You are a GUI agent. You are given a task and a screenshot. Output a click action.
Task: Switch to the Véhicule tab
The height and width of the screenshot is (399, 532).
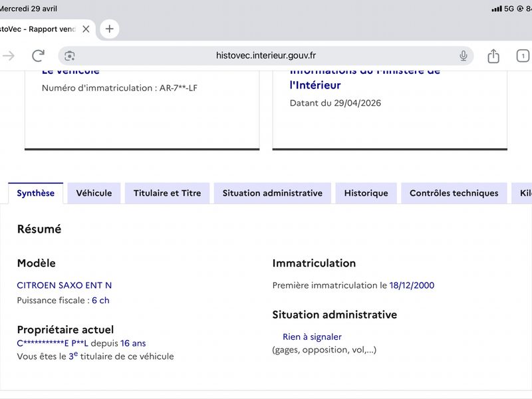click(94, 193)
